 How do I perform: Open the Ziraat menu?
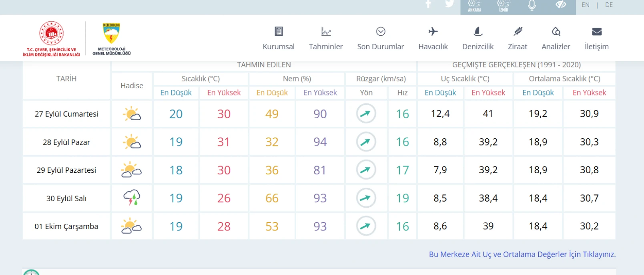518,38
